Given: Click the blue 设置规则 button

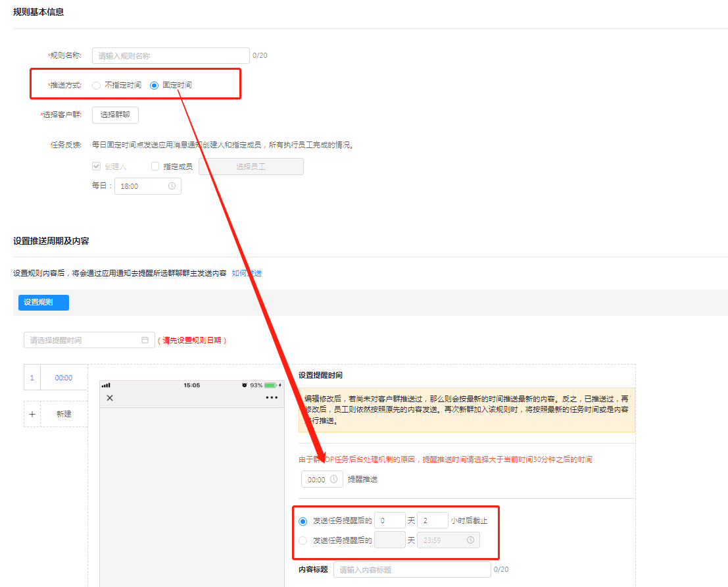Looking at the screenshot, I should [x=43, y=303].
